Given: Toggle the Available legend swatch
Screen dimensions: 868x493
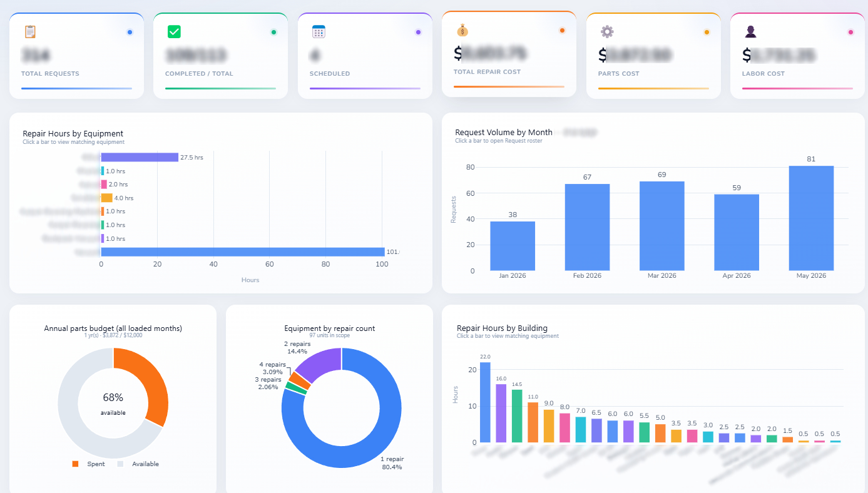Looking at the screenshot, I should [121, 464].
